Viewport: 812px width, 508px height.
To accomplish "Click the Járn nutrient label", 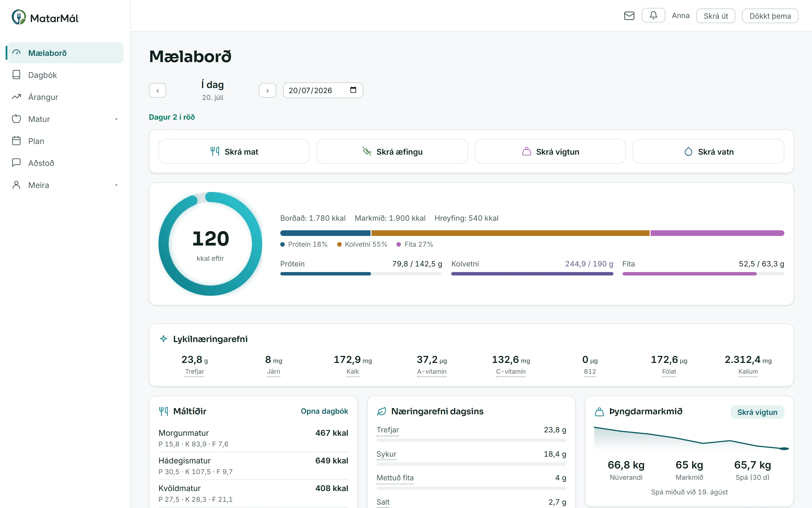I will pyautogui.click(x=273, y=372).
